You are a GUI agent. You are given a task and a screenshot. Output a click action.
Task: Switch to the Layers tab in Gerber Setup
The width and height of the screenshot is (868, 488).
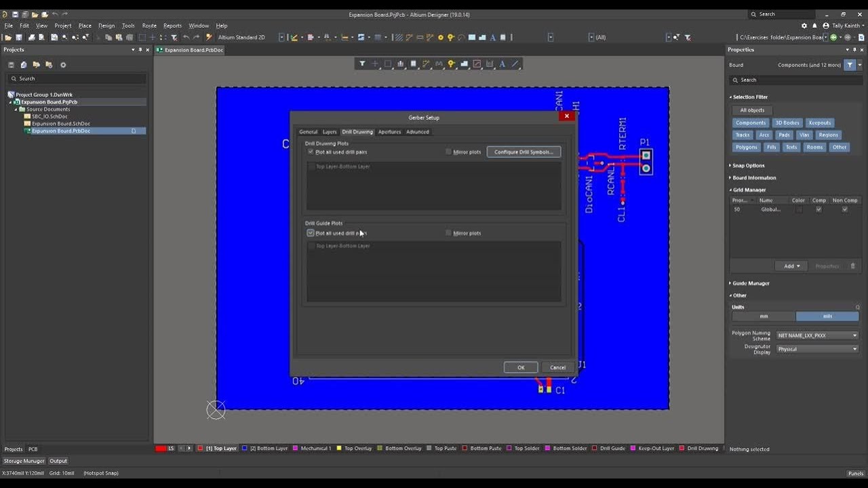330,131
